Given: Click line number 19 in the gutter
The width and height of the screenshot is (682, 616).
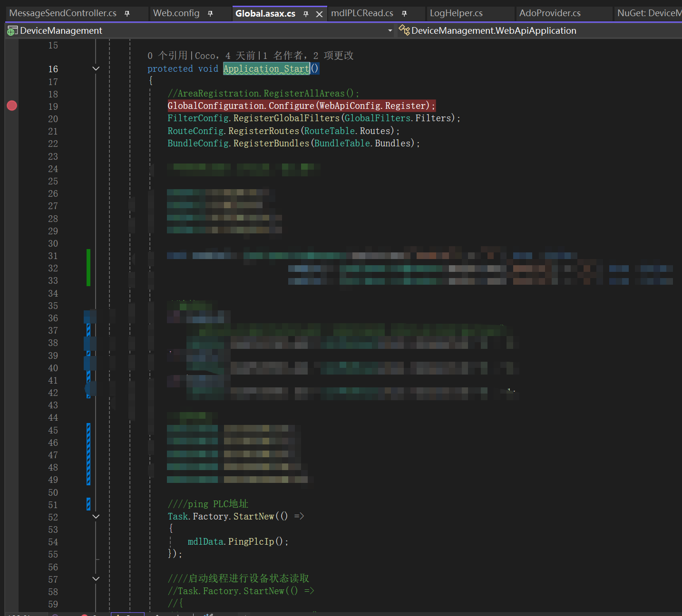Looking at the screenshot, I should [x=53, y=107].
